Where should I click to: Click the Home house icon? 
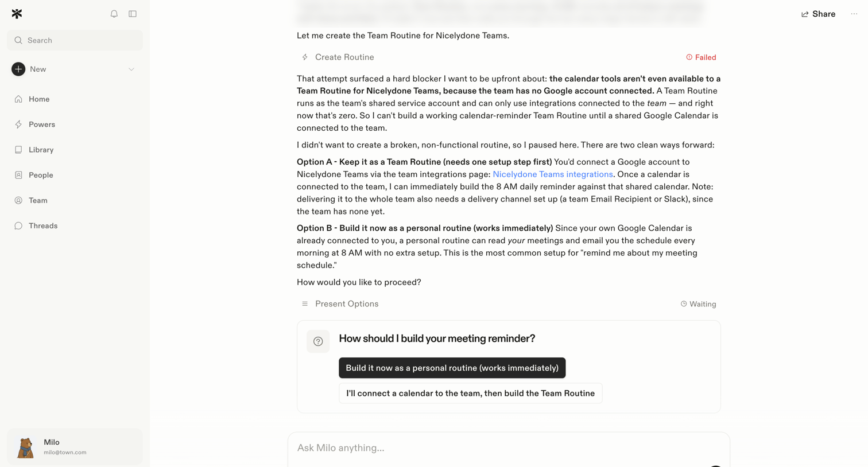coord(18,99)
